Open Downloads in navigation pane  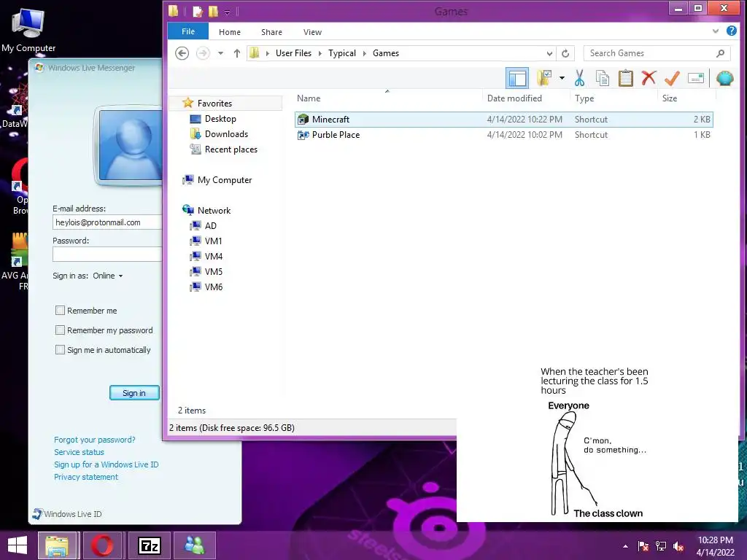[226, 134]
